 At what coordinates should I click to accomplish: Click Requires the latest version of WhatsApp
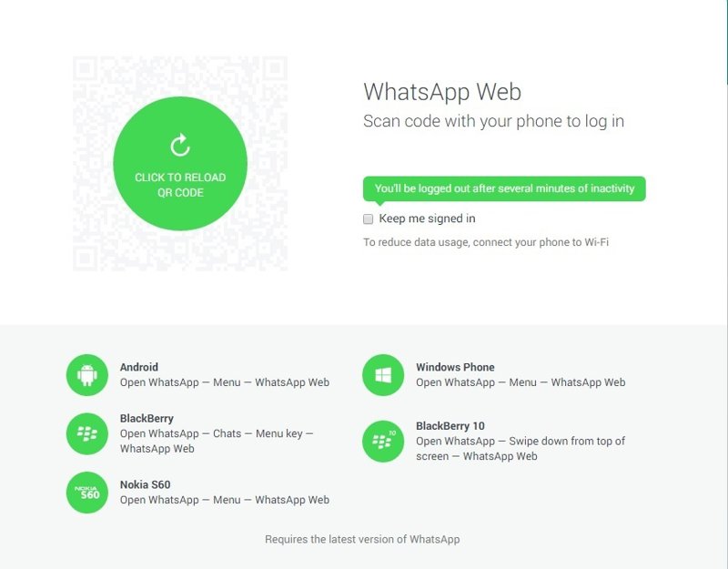pyautogui.click(x=362, y=539)
